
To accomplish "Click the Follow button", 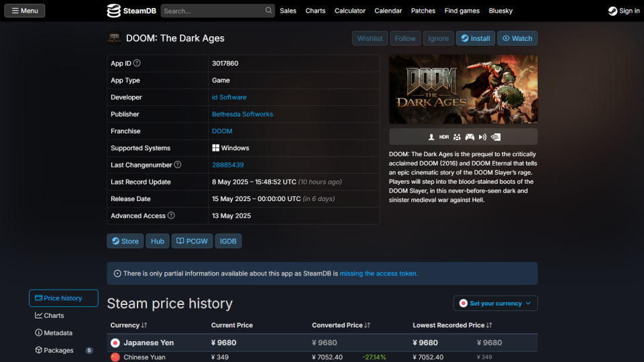I will point(405,38).
